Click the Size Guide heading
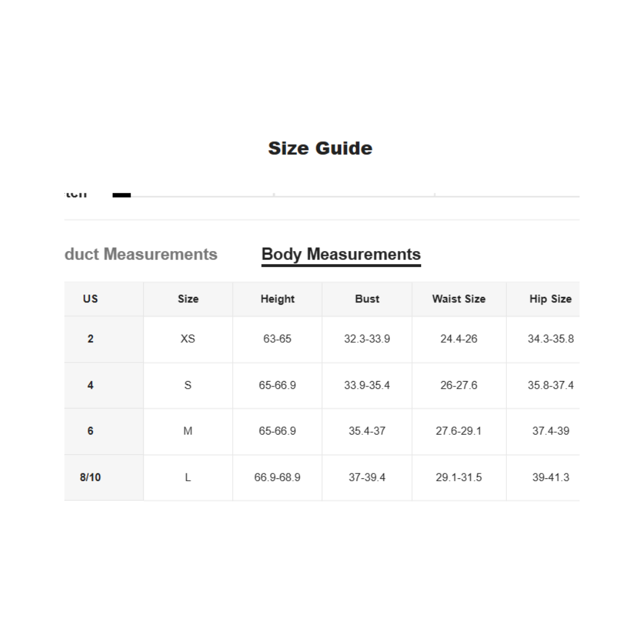 (320, 148)
